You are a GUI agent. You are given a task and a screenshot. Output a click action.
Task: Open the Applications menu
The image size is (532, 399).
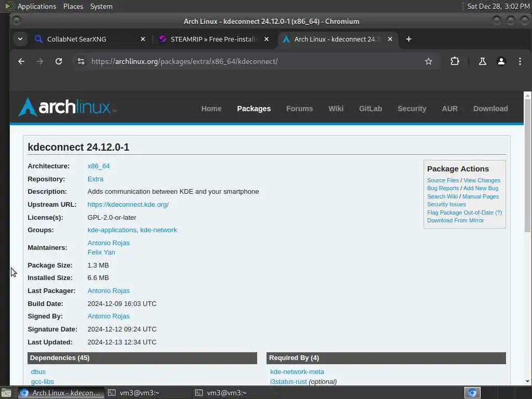click(x=37, y=6)
